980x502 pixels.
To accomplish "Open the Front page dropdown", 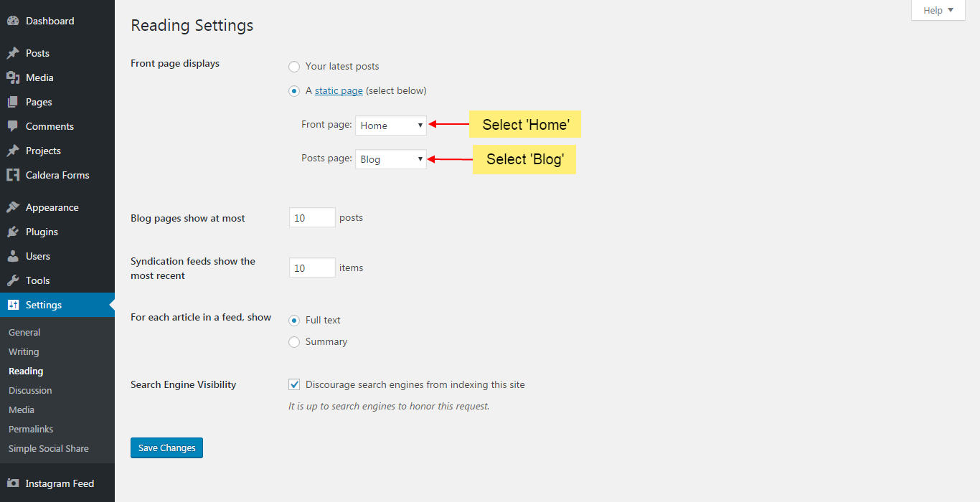I will tap(391, 126).
